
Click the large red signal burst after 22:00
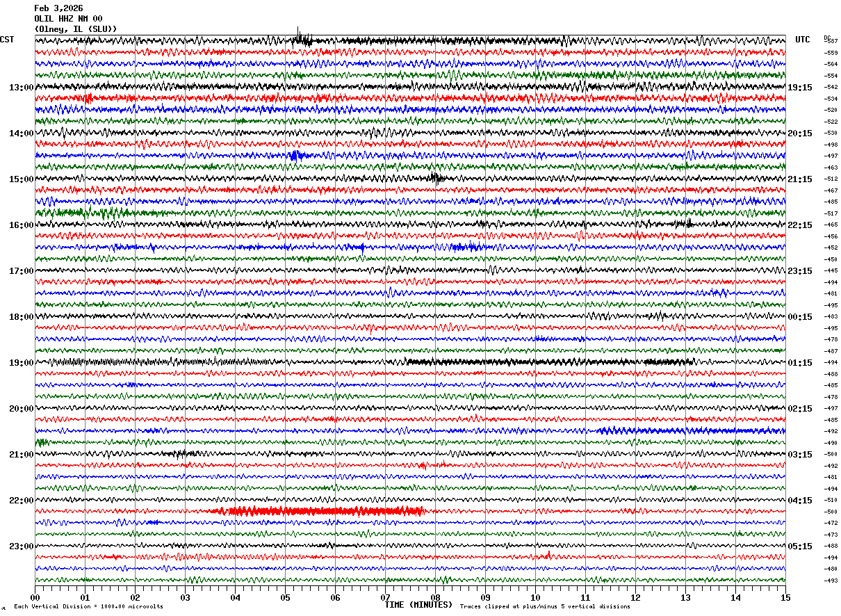(x=320, y=512)
